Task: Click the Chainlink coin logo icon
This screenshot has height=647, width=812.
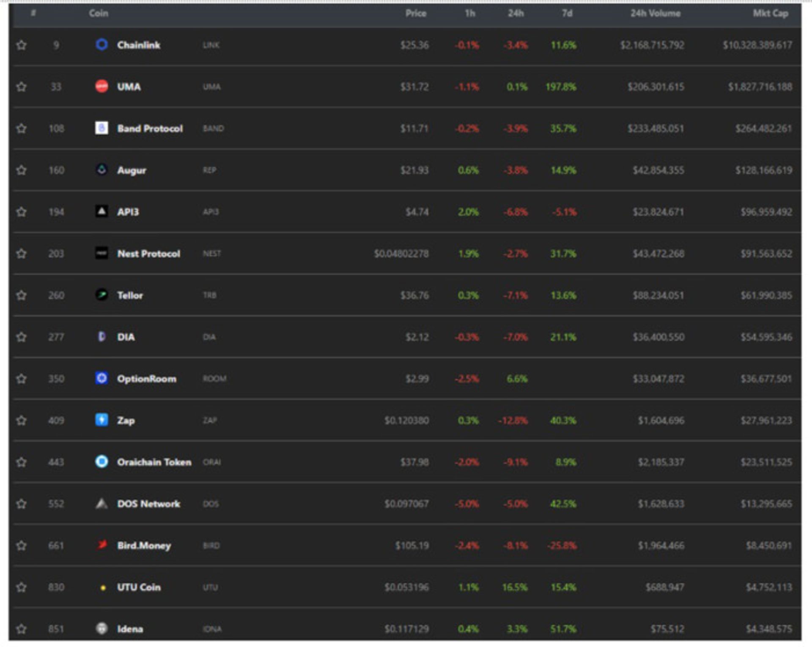Action: (101, 44)
